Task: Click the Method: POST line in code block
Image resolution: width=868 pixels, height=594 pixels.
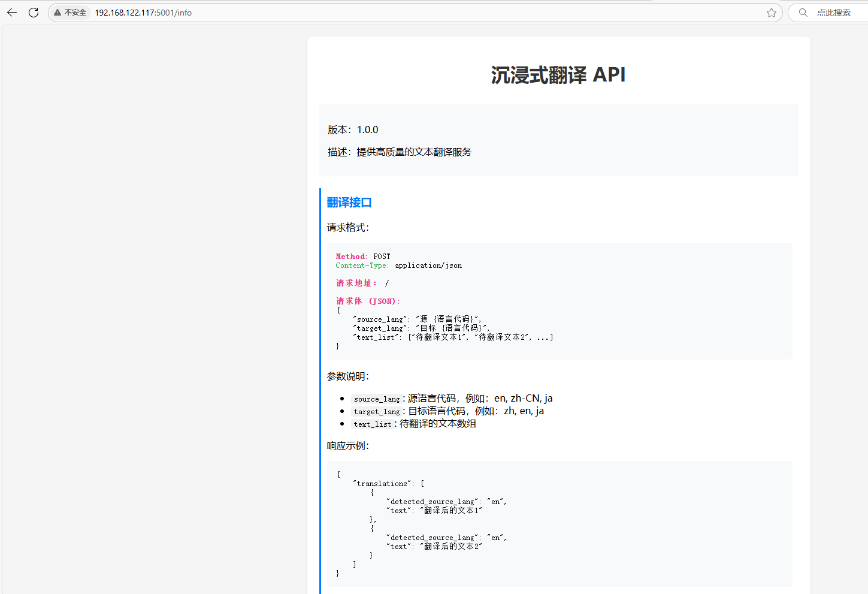Action: (x=363, y=257)
